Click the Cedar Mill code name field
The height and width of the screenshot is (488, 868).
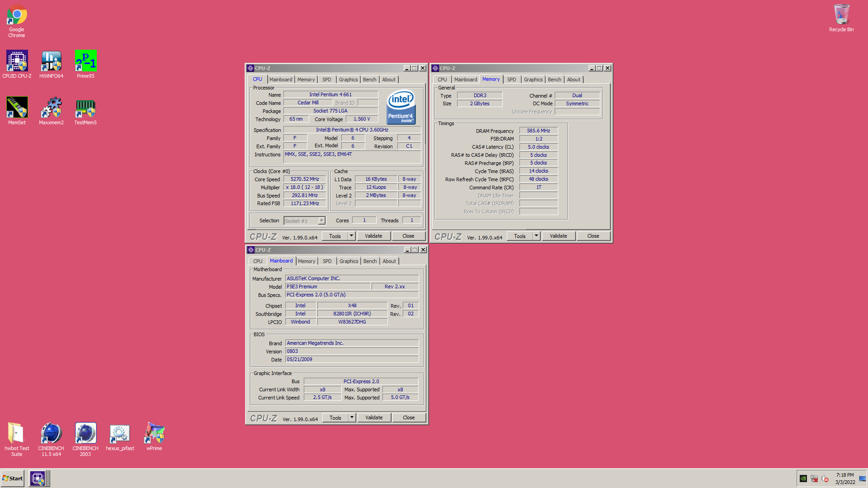click(308, 103)
